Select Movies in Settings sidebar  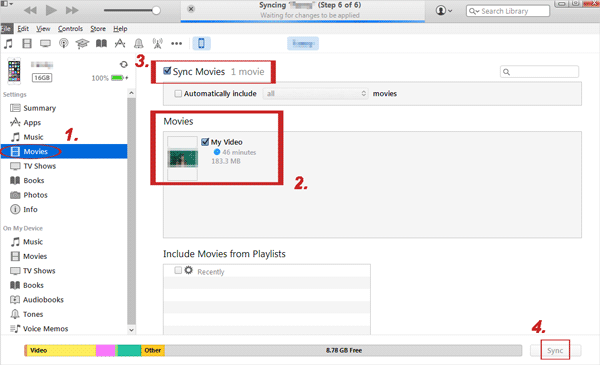click(x=64, y=152)
